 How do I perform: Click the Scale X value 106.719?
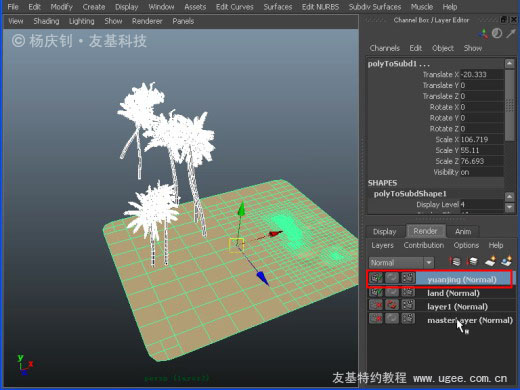(482, 140)
